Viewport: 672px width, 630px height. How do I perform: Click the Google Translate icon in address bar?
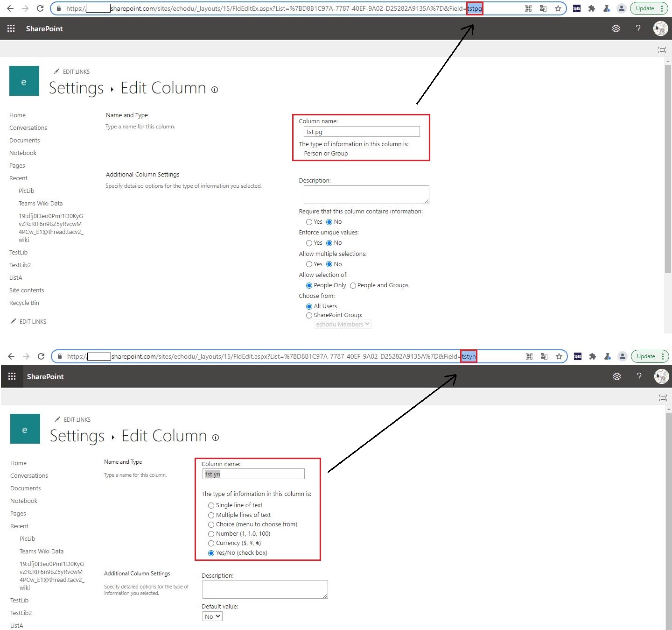(543, 8)
